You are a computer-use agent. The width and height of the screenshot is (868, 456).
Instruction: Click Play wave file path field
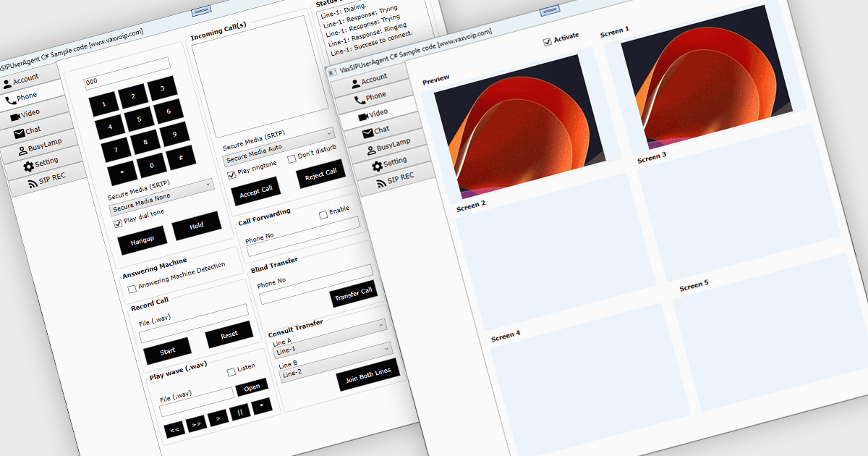pyautogui.click(x=197, y=400)
